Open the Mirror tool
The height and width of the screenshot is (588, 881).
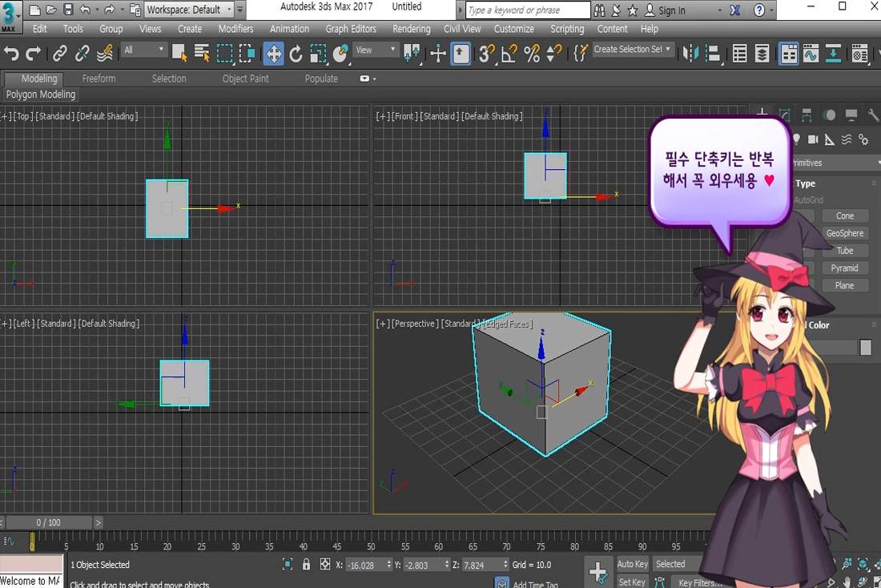click(690, 54)
